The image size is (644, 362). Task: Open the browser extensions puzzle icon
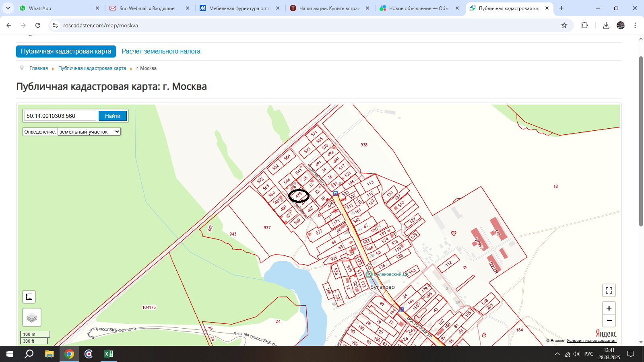pos(585,25)
